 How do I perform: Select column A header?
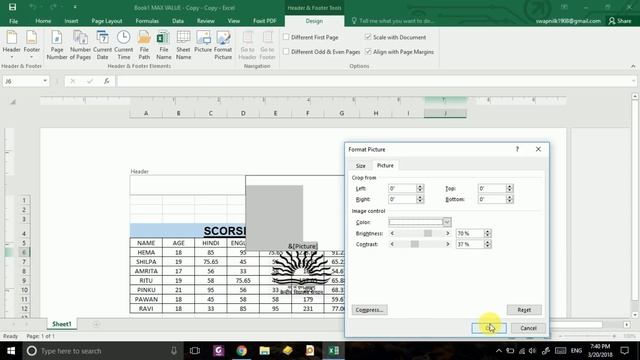pos(146,113)
